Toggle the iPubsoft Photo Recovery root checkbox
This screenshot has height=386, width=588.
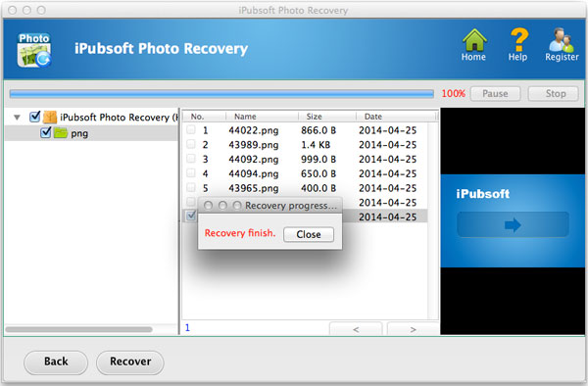35,117
